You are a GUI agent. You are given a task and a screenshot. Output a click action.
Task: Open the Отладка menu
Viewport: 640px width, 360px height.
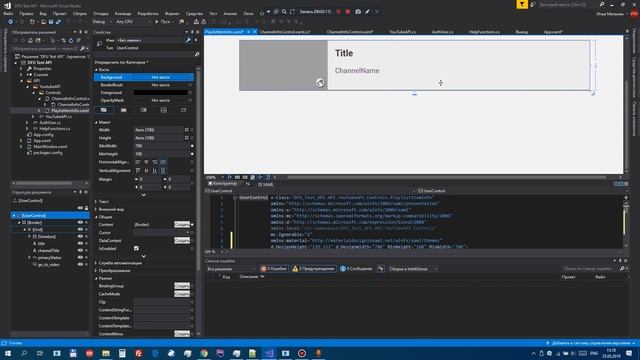101,13
